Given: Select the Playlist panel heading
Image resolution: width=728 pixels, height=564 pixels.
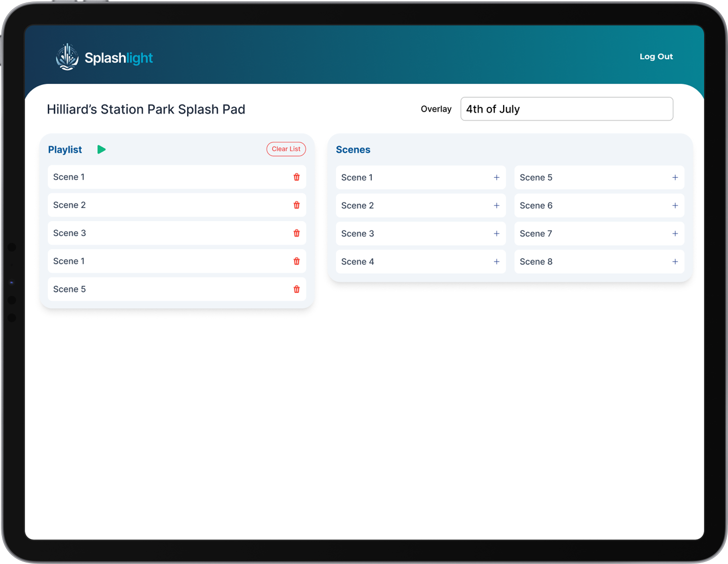Looking at the screenshot, I should tap(64, 149).
